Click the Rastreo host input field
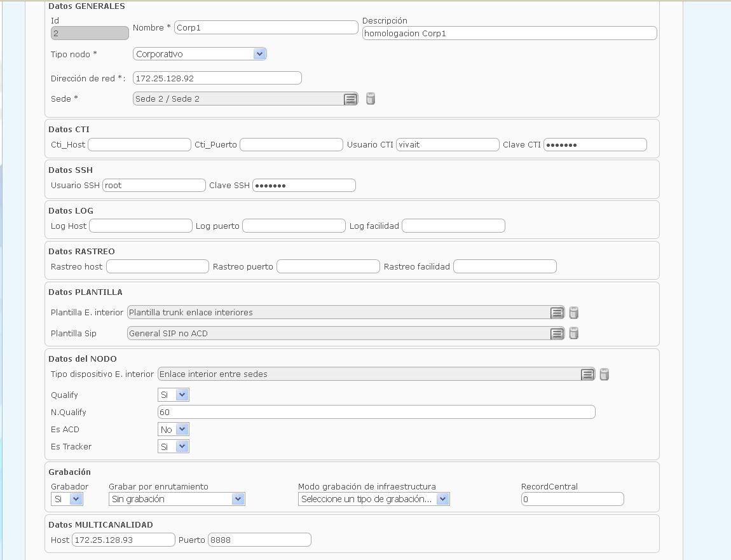731x560 pixels. (158, 266)
